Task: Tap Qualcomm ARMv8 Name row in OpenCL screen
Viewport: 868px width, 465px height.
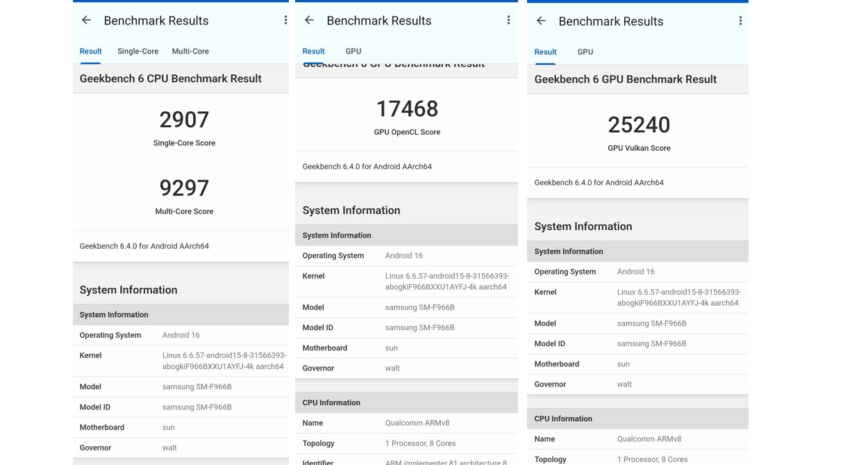Action: [406, 423]
